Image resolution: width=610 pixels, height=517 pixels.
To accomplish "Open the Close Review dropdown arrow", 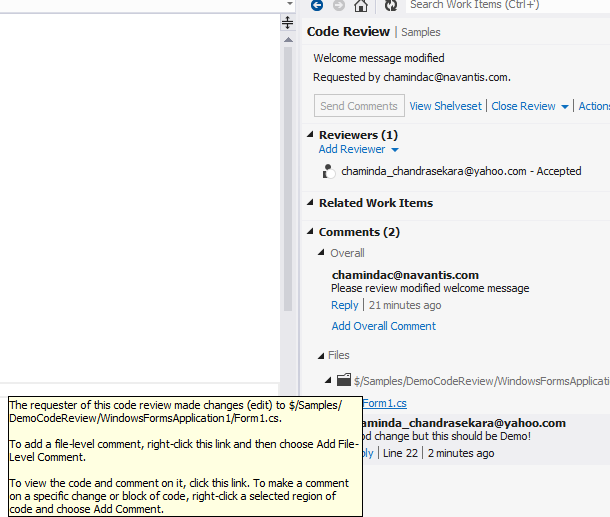I will tap(564, 107).
